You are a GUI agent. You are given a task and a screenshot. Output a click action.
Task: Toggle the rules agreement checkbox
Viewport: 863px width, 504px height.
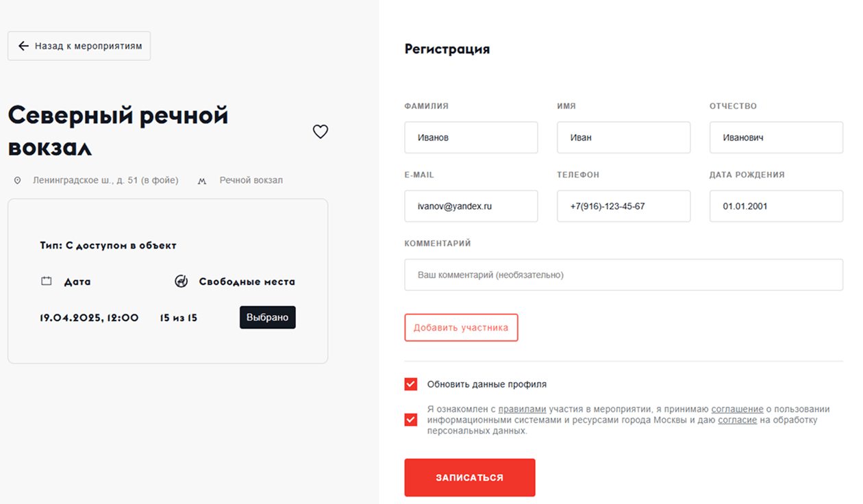[x=411, y=420]
